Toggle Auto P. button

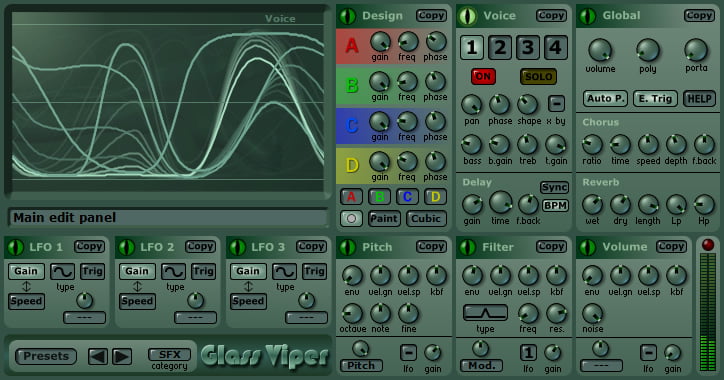point(605,98)
